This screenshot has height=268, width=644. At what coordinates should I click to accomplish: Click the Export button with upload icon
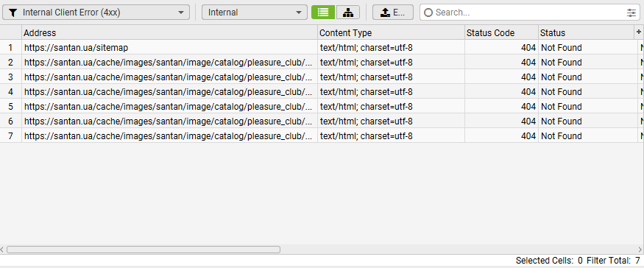pos(392,13)
